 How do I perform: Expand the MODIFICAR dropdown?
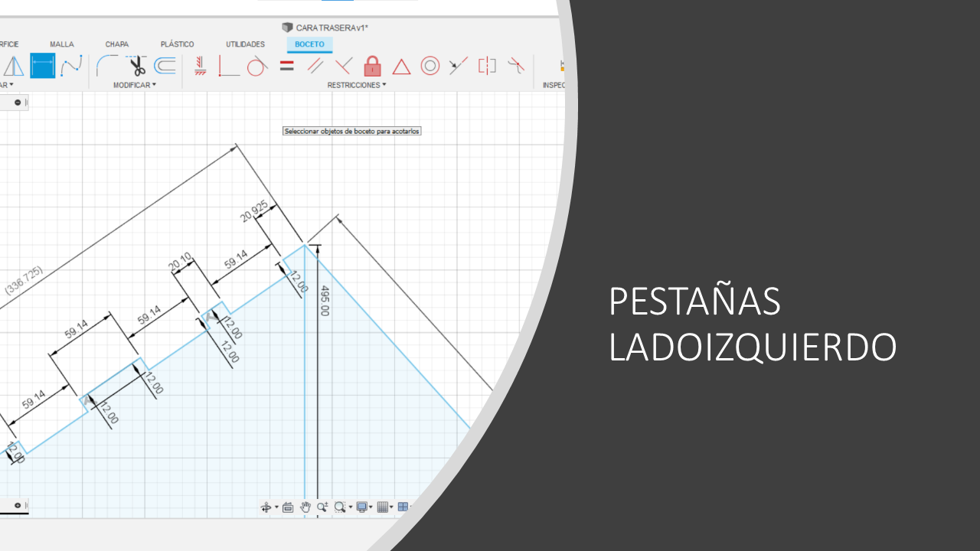point(135,85)
